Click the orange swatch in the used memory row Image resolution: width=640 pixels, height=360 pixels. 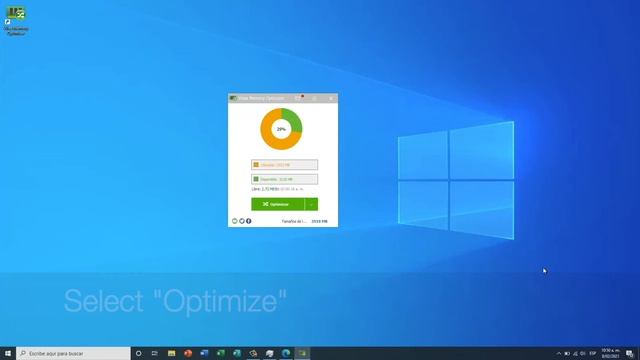point(256,164)
